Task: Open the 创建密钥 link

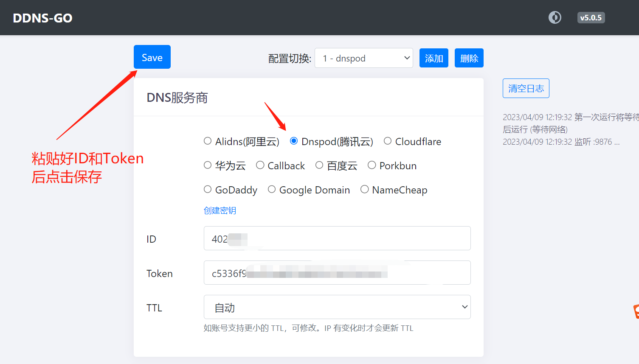Action: pyautogui.click(x=220, y=210)
